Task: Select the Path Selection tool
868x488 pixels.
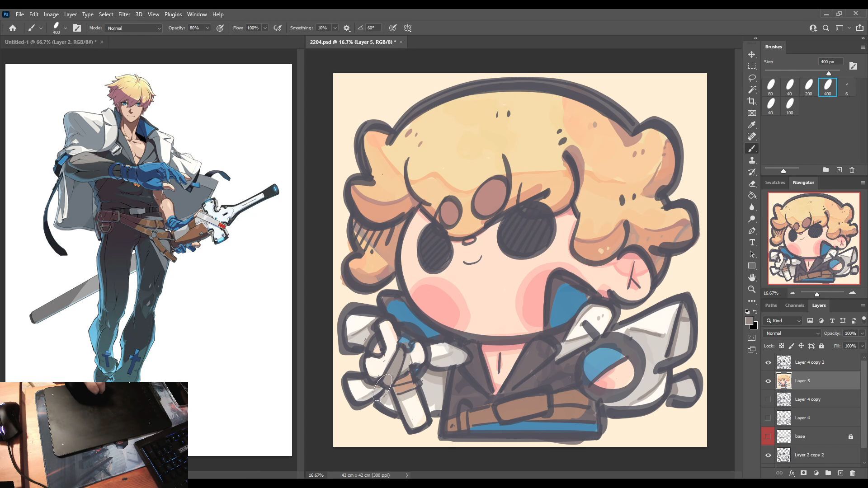Action: coord(752,254)
